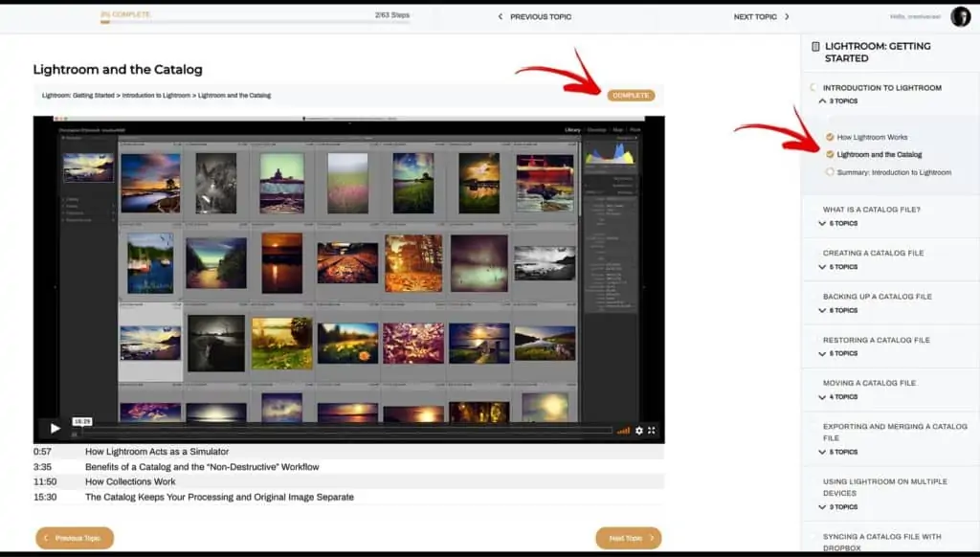Open the Backing Up a Catalog File section

(x=877, y=297)
